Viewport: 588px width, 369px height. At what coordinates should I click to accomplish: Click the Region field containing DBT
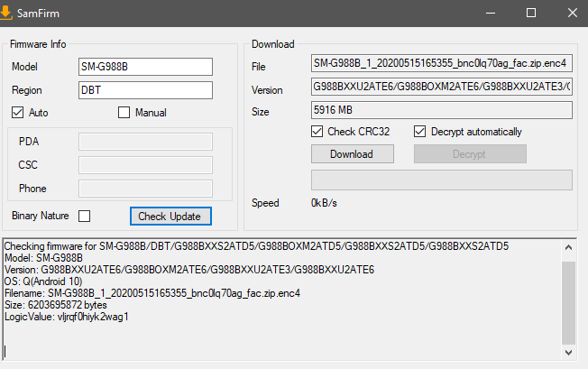tap(145, 90)
